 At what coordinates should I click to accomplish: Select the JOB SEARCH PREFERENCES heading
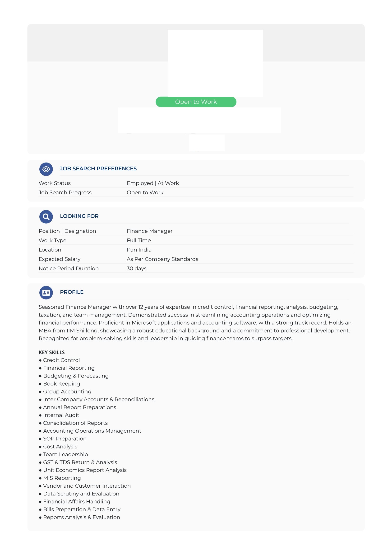98,169
